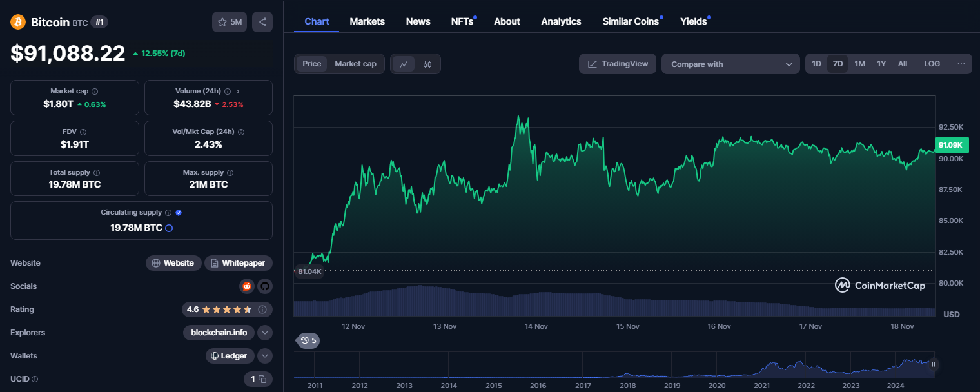The image size is (980, 392).
Task: Add Bitcoin to watchlist via star button
Action: pos(230,22)
